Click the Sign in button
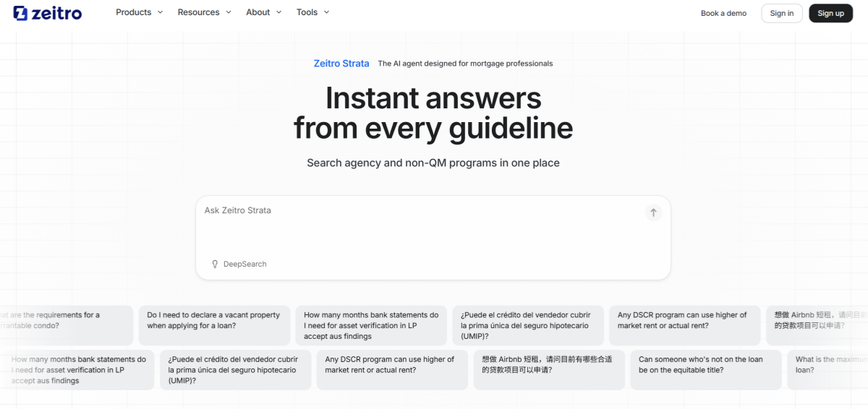This screenshot has width=868, height=409. [x=782, y=13]
